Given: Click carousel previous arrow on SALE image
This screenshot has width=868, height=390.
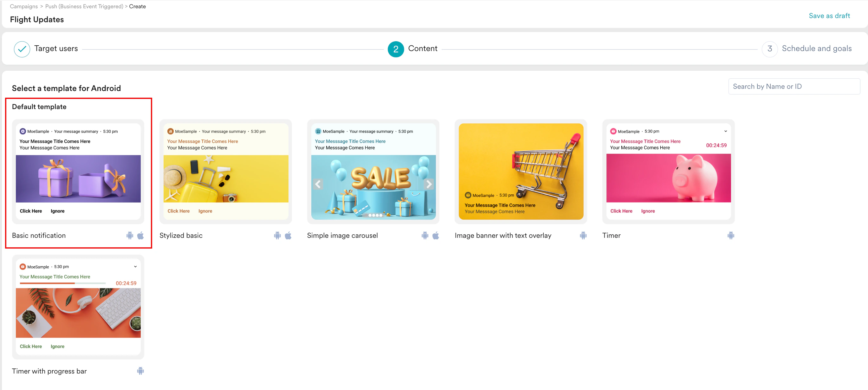Looking at the screenshot, I should pyautogui.click(x=318, y=184).
